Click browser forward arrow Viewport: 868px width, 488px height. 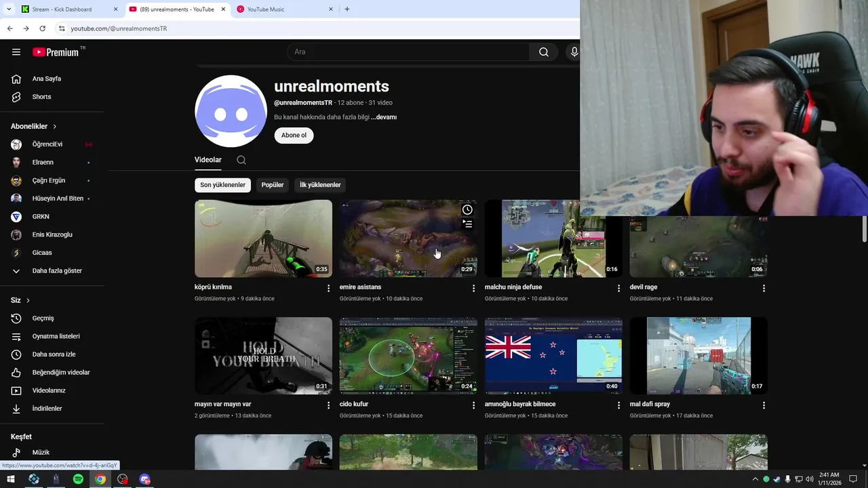[x=26, y=28]
